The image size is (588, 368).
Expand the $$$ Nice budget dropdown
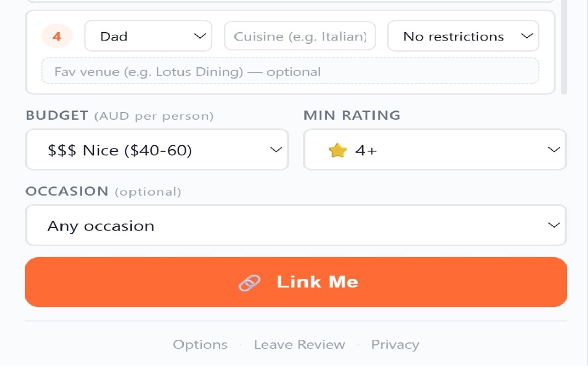point(147,150)
